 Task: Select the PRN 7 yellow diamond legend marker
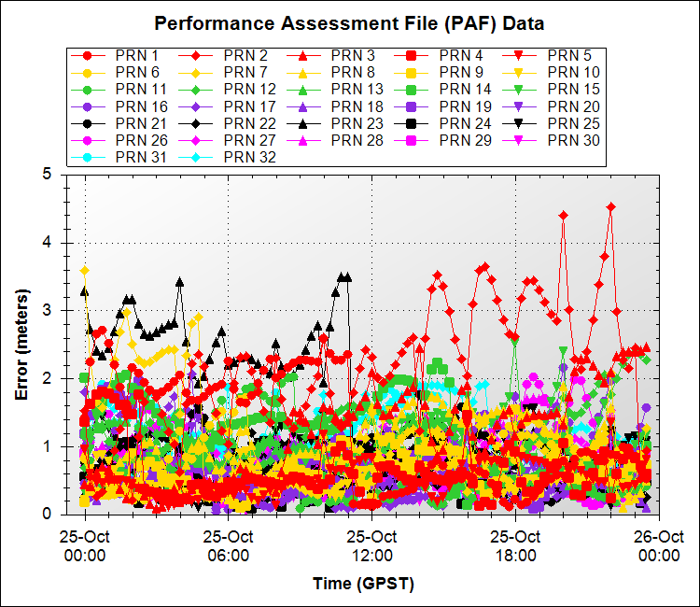tap(194, 72)
